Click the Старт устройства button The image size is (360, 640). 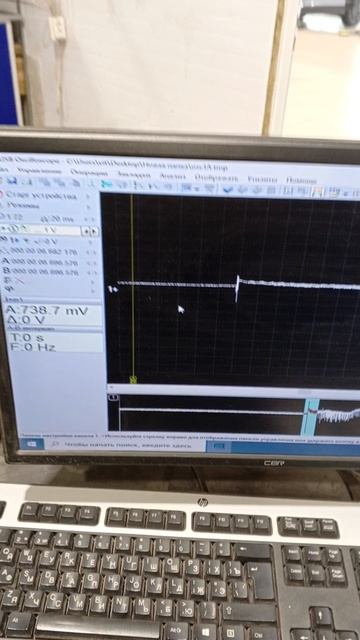click(x=41, y=196)
